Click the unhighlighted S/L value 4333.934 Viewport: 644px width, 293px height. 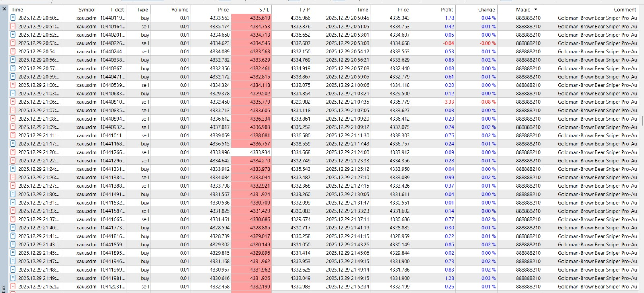click(260, 152)
